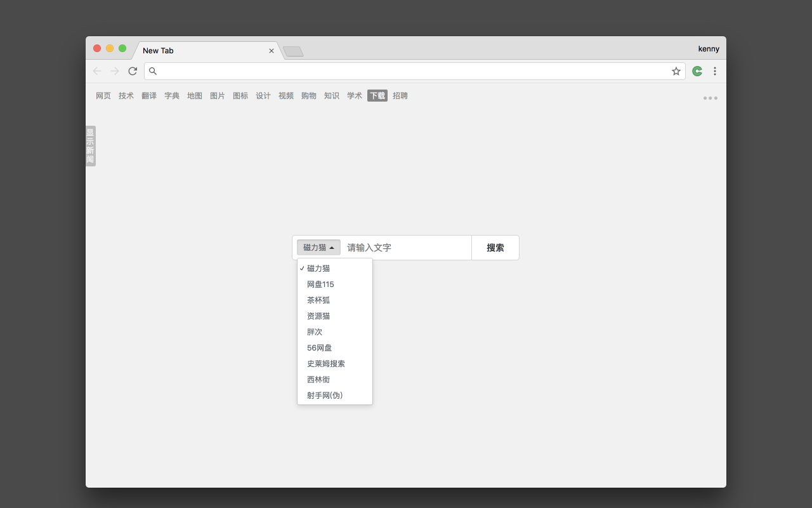Click the 显示新闻 side tab

(90, 146)
